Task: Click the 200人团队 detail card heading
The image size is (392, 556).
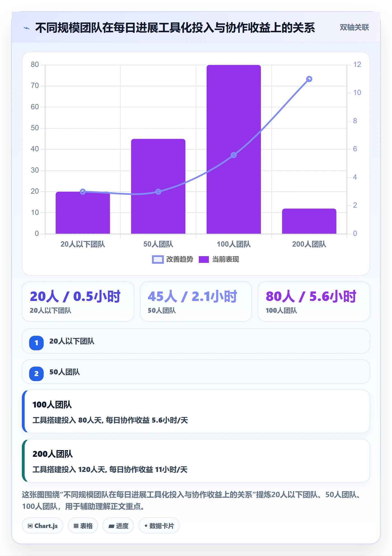Action: [x=53, y=454]
